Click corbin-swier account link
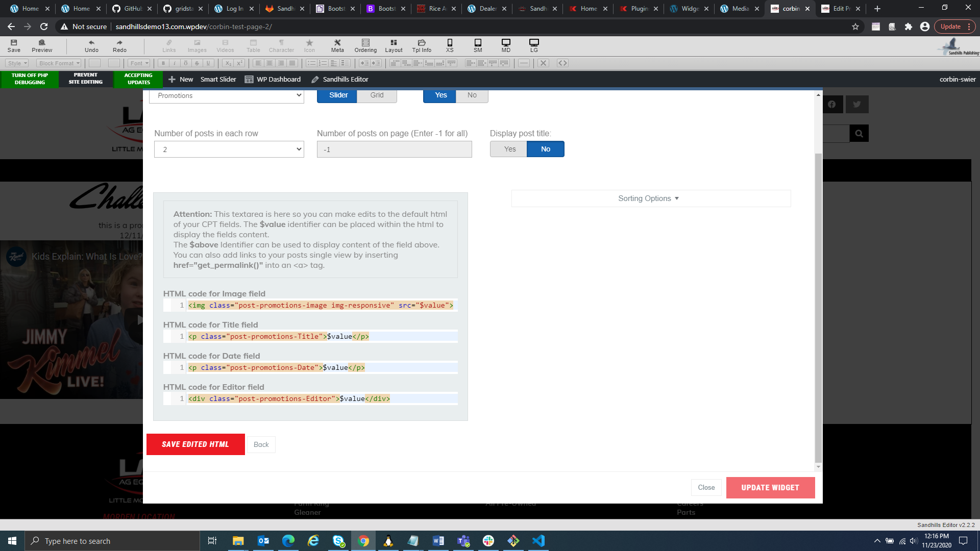The image size is (980, 551). click(958, 80)
